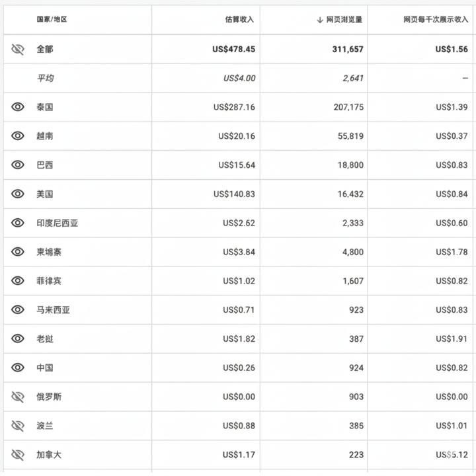The height and width of the screenshot is (476, 476).
Task: Sort by 网页浏览量 column header
Action: 344,20
